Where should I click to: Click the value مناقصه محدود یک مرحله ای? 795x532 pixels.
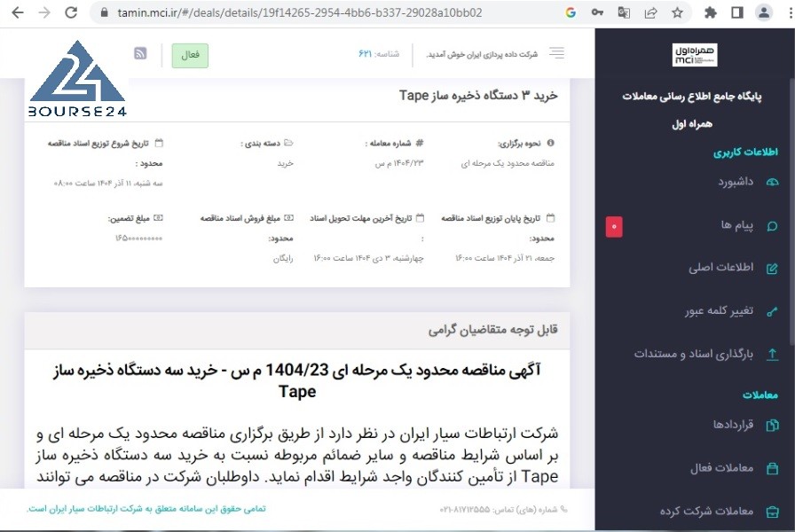click(x=507, y=163)
